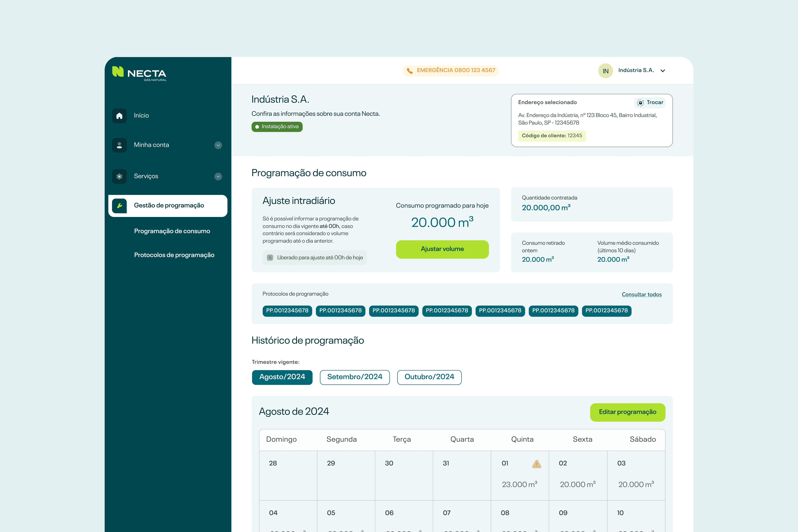Click the home icon beside Início
The height and width of the screenshot is (532, 798).
(x=119, y=116)
